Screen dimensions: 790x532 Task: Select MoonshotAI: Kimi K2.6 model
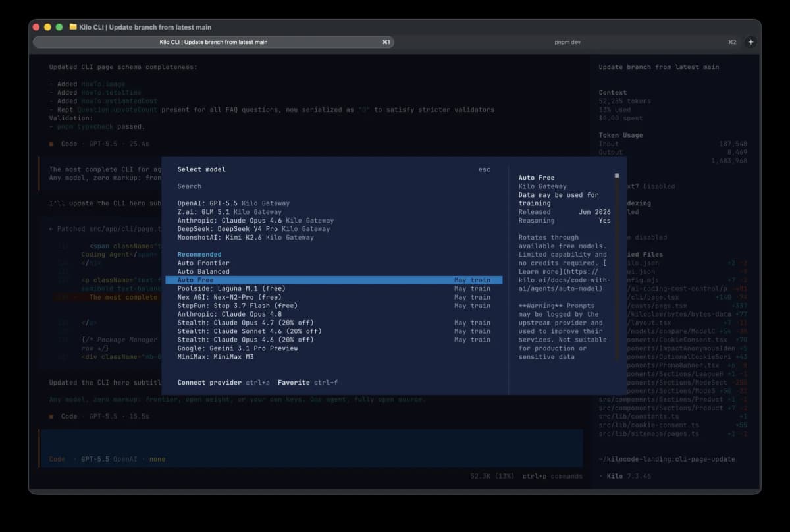click(x=246, y=238)
